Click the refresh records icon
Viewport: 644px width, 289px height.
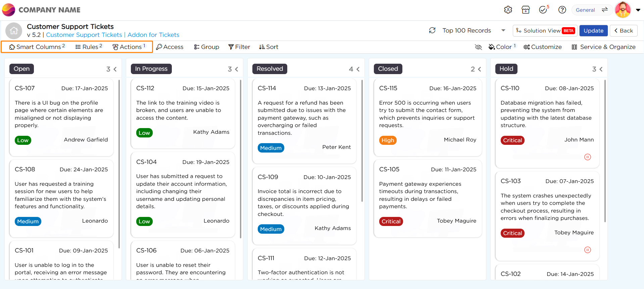(432, 31)
